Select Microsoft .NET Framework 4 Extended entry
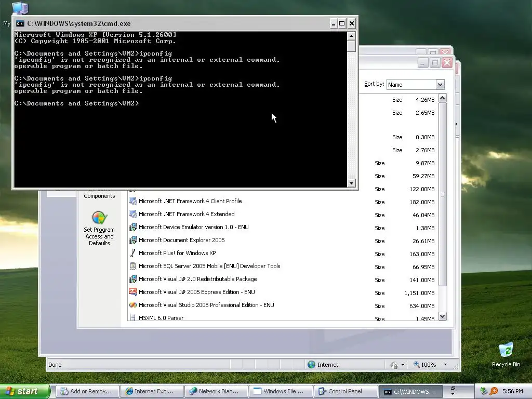 click(283, 215)
